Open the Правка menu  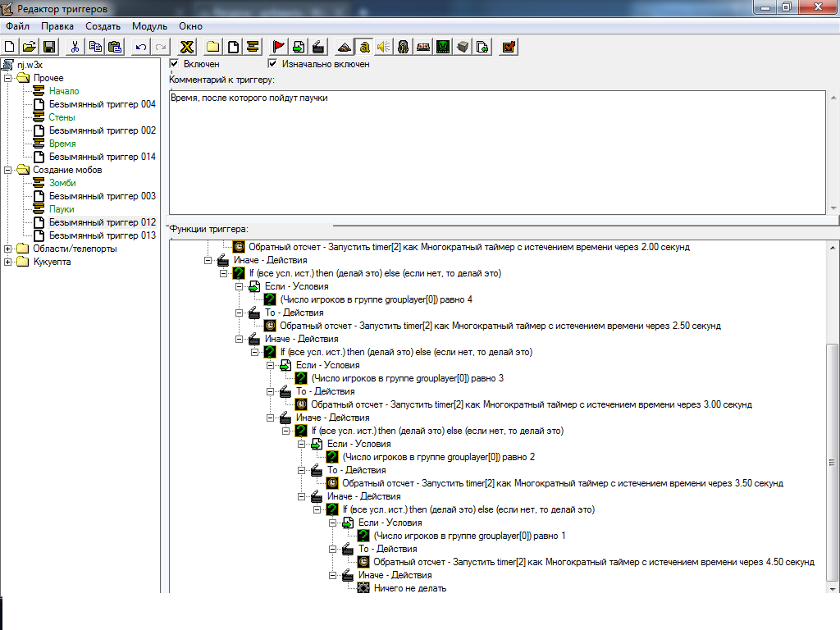point(57,26)
